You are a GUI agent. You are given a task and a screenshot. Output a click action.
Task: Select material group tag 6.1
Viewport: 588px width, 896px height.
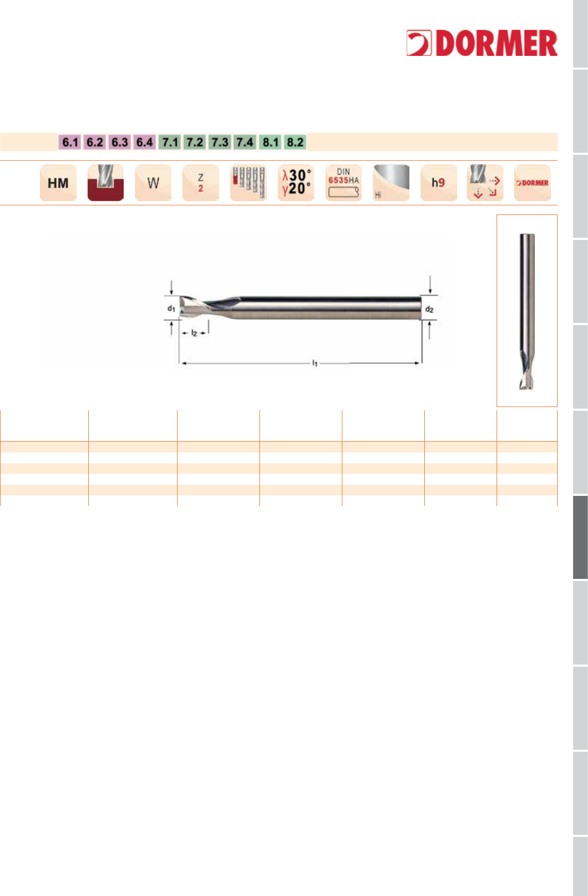pos(70,142)
